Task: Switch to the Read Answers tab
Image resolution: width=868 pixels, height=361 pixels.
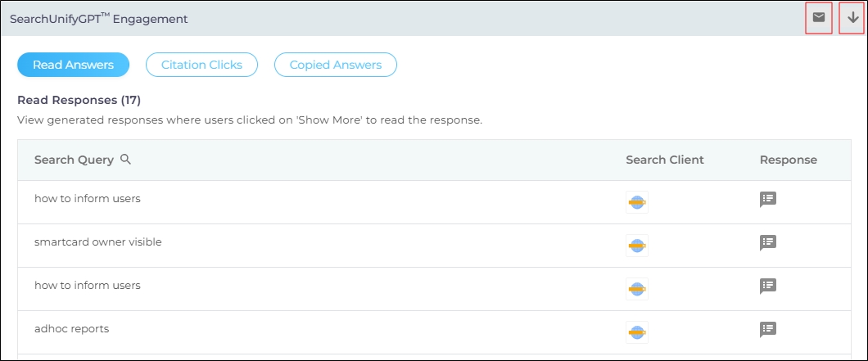Action: [73, 65]
